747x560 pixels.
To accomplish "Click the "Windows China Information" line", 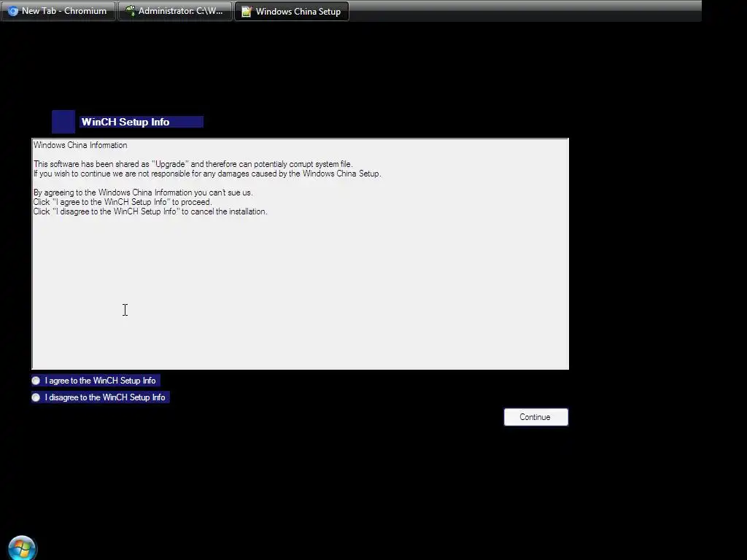I will (80, 145).
